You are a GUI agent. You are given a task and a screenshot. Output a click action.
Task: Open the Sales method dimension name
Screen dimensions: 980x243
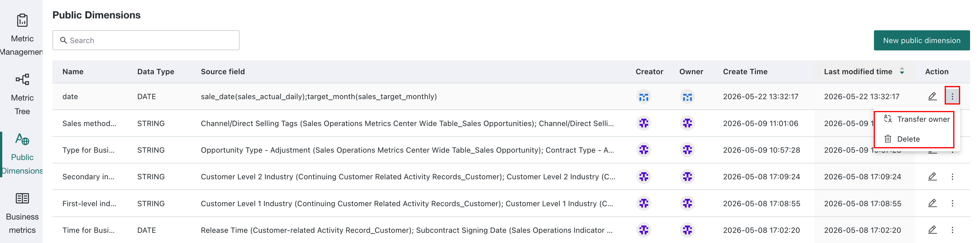click(x=89, y=123)
